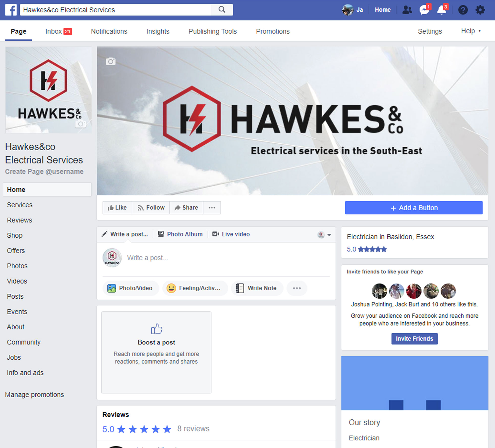Select Offers in the left sidebar
The height and width of the screenshot is (448, 495).
(16, 251)
